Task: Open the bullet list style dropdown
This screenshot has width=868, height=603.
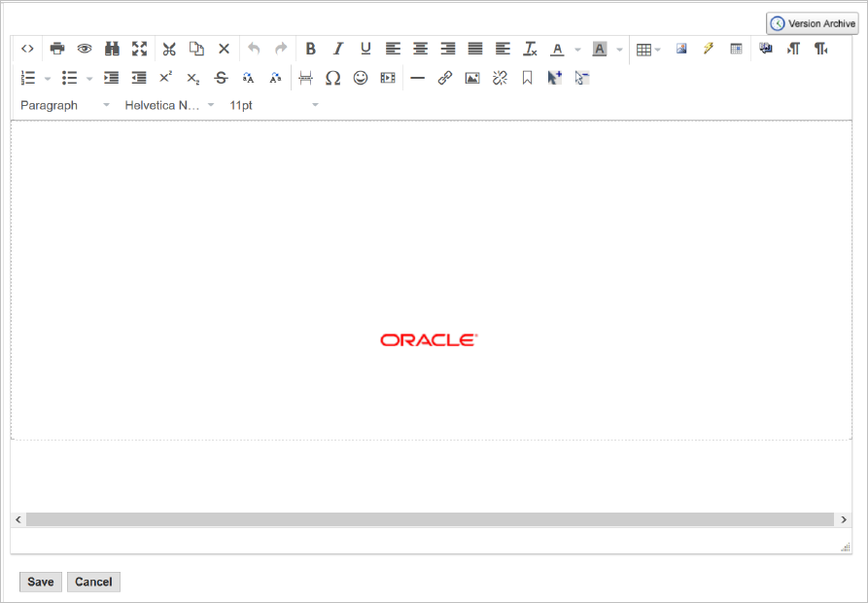Action: tap(89, 79)
